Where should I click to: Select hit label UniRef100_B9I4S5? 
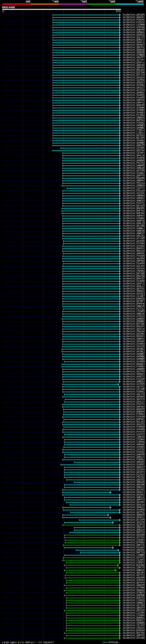134,206
